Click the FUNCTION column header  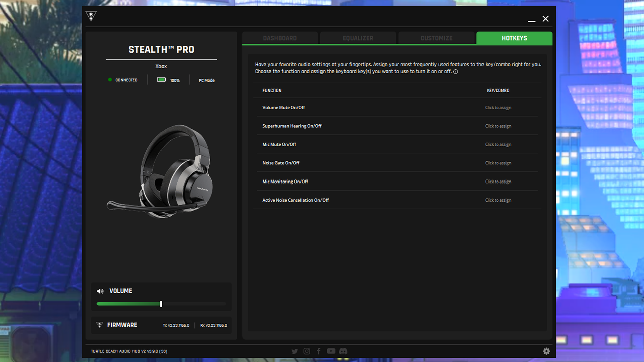click(x=272, y=90)
